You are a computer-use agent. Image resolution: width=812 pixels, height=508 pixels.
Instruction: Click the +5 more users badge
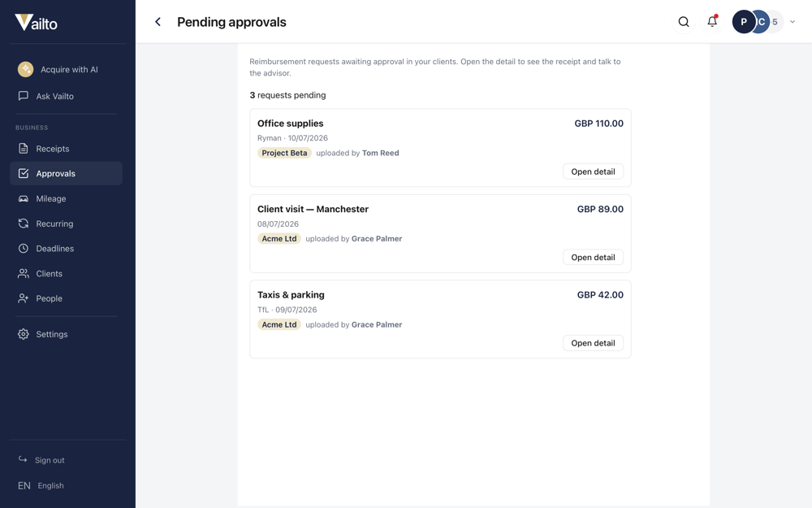pyautogui.click(x=775, y=22)
